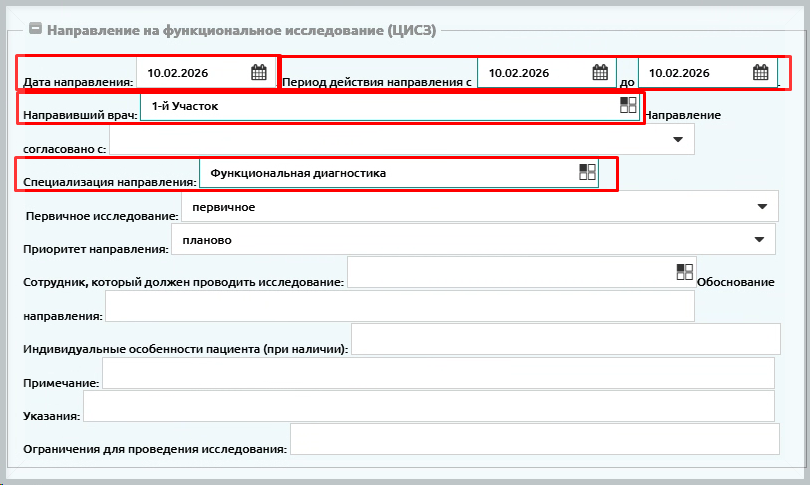810x485 pixels.
Task: Open calendar for period start date
Action: tap(600, 72)
